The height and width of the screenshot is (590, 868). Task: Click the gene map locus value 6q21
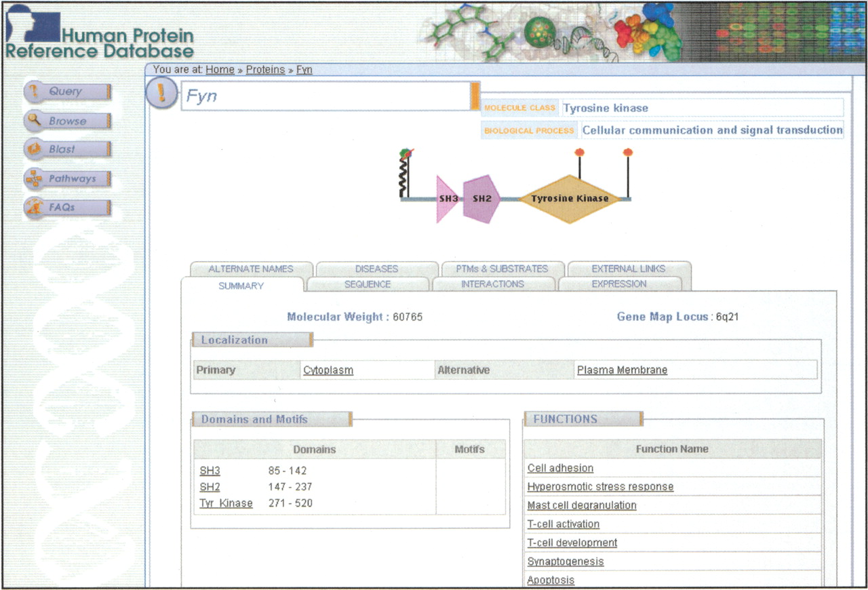point(728,317)
